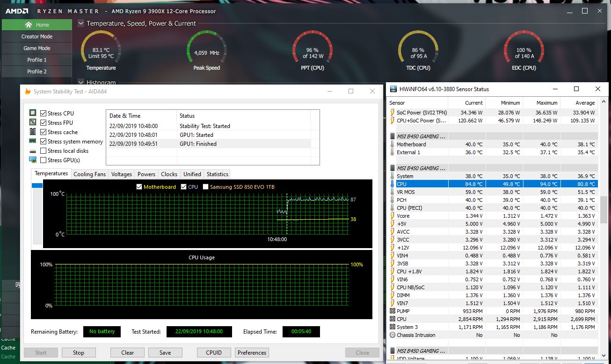Click the thermometer icon of the VR MOS row
The image size is (611, 364).
(392, 192)
